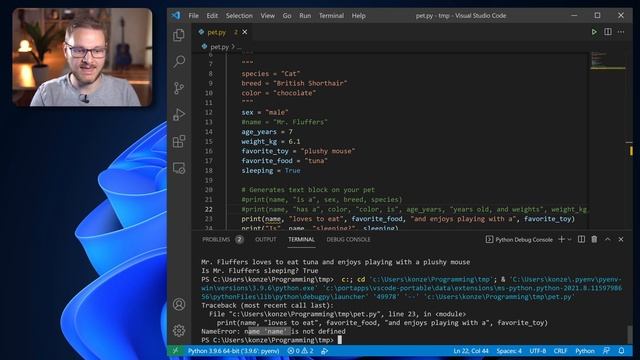Change indentation via Spaces: 4
640x360 pixels.
[x=509, y=351]
